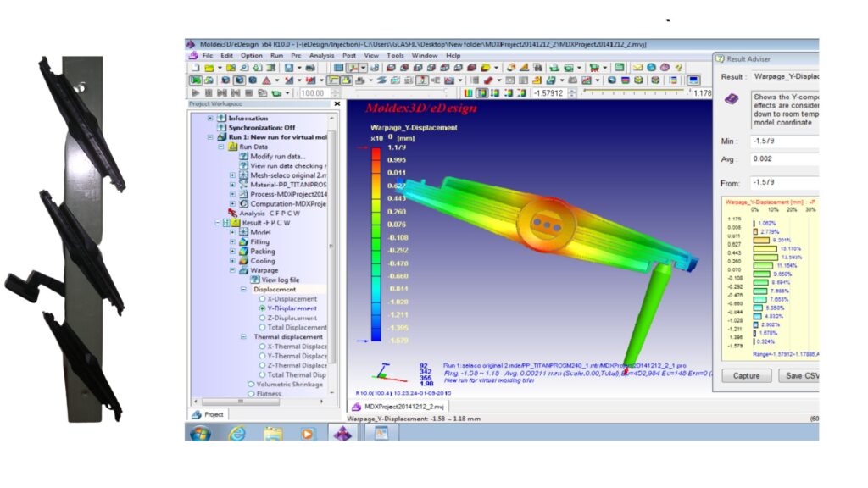
Task: Open the Analysis menu
Action: pyautogui.click(x=321, y=55)
